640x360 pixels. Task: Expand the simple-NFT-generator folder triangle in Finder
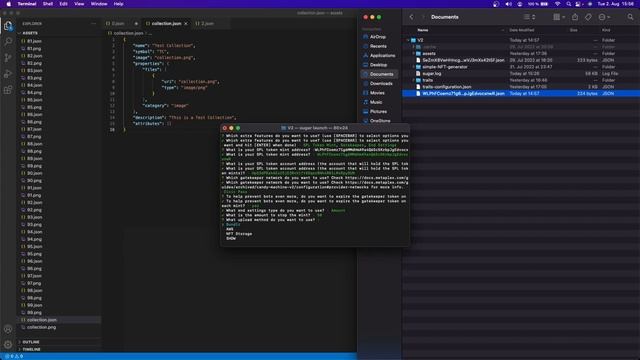(413, 67)
